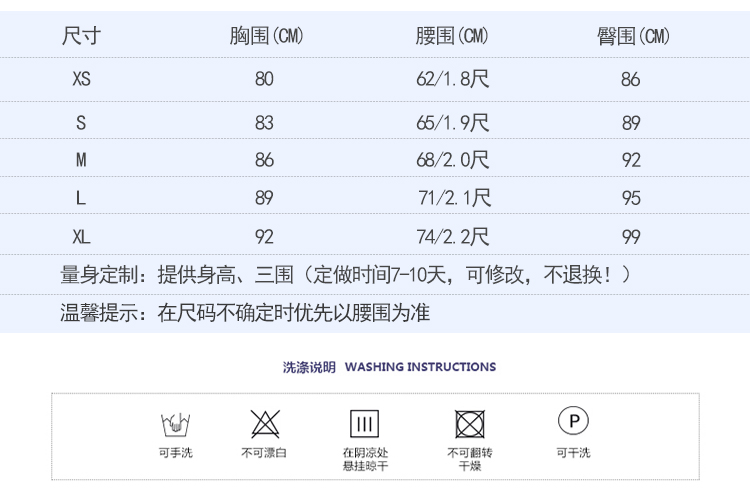The height and width of the screenshot is (501, 750).
Task: Click the 可手洗 label text
Action: tap(176, 453)
